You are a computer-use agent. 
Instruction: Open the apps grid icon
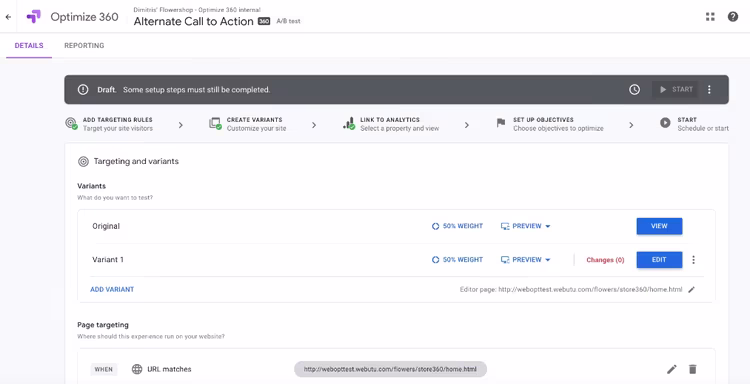710,17
